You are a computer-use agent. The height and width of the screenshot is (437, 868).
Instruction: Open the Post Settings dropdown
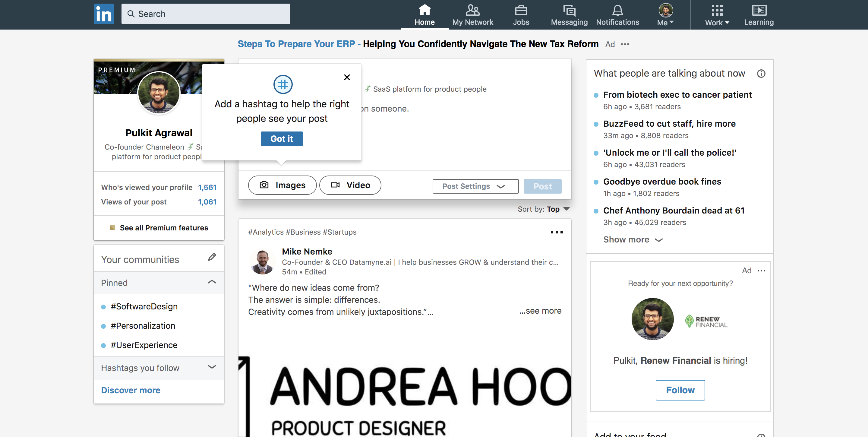[x=475, y=186]
